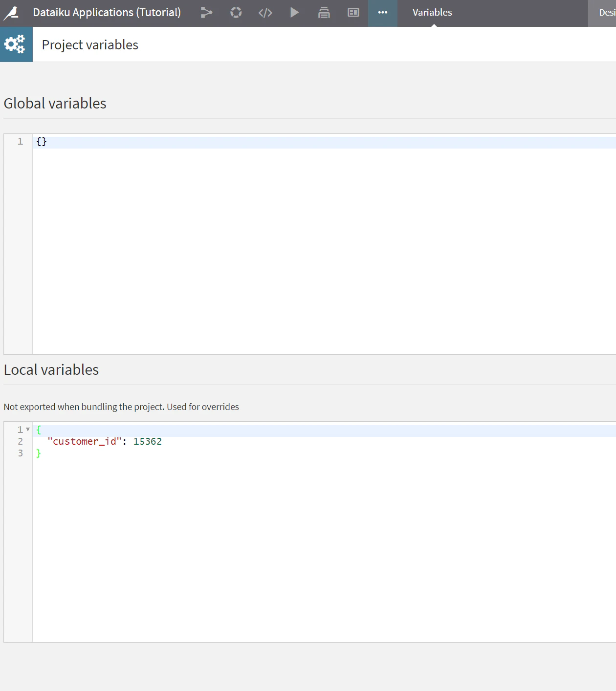Click the project variables gears icon
Viewport: 616px width, 691px height.
click(x=16, y=44)
